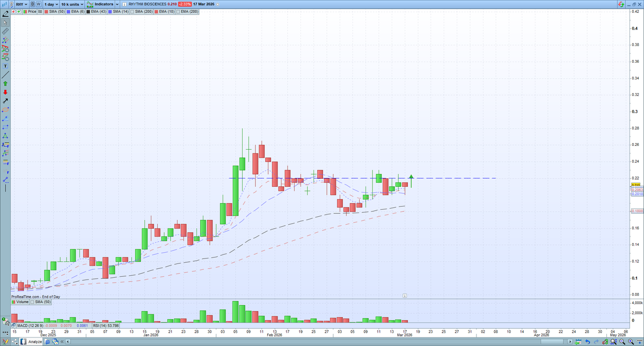The width and height of the screenshot is (644, 346).
Task: Toggle SMA (14) indicator visibility
Action: [x=119, y=11]
